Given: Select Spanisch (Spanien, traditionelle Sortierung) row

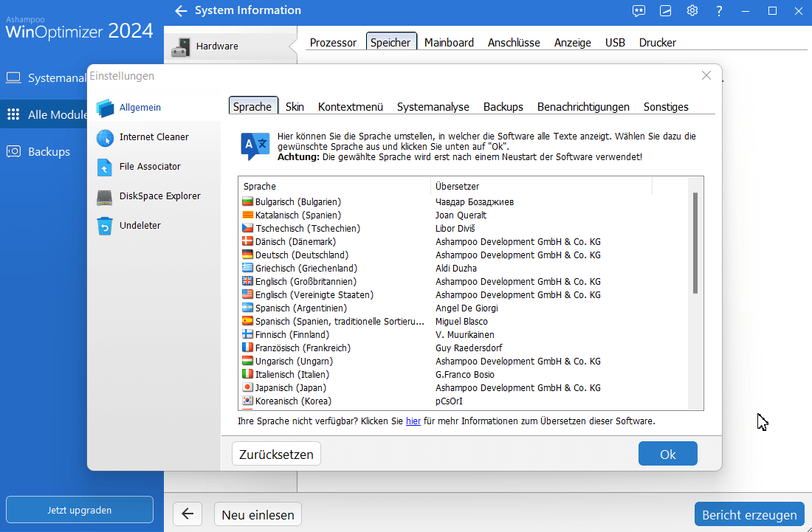Looking at the screenshot, I should [x=464, y=322].
